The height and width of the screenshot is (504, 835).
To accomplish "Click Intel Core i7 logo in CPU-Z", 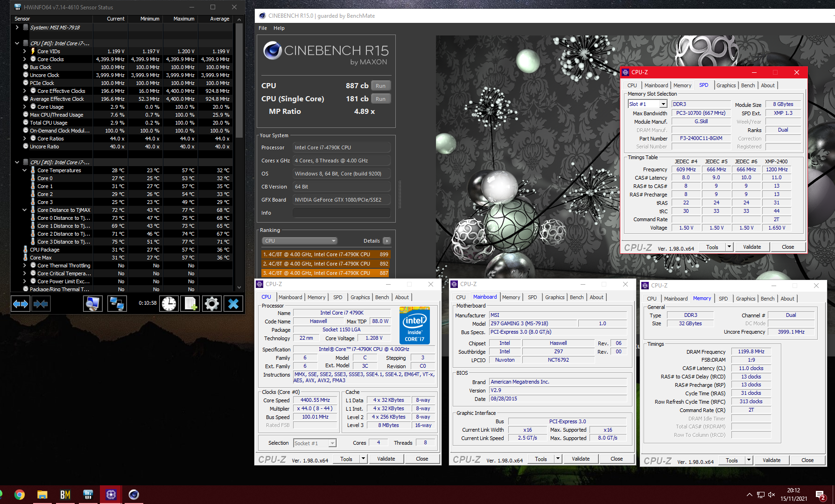I will coord(414,326).
